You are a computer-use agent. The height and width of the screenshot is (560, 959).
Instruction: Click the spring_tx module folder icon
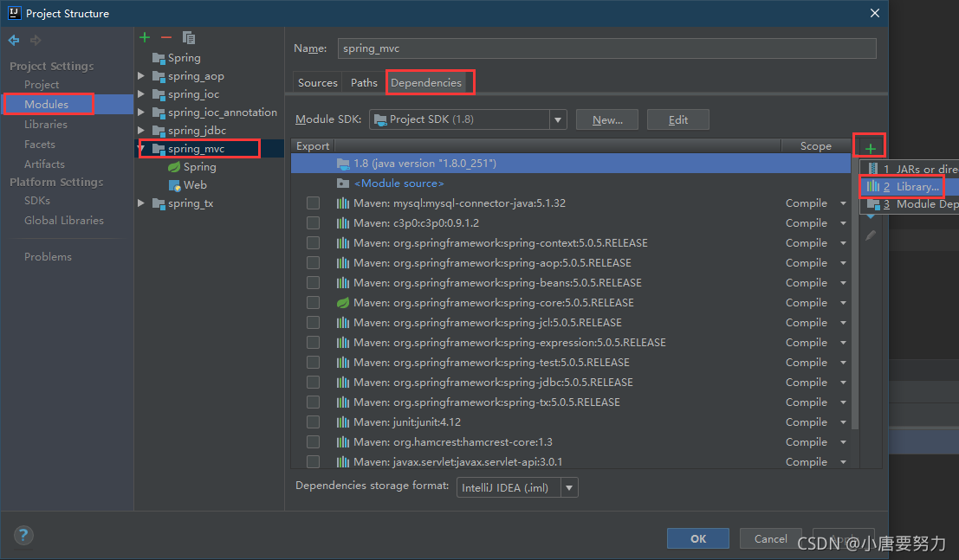pos(159,203)
